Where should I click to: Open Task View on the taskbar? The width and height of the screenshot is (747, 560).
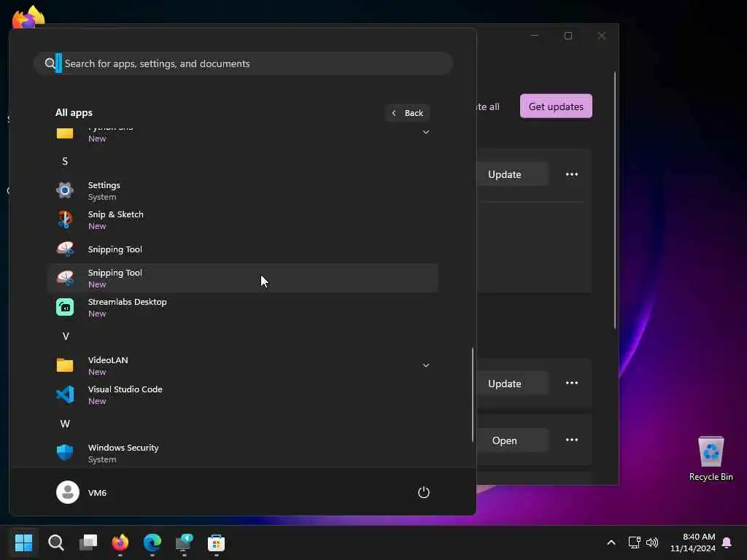[x=88, y=542]
